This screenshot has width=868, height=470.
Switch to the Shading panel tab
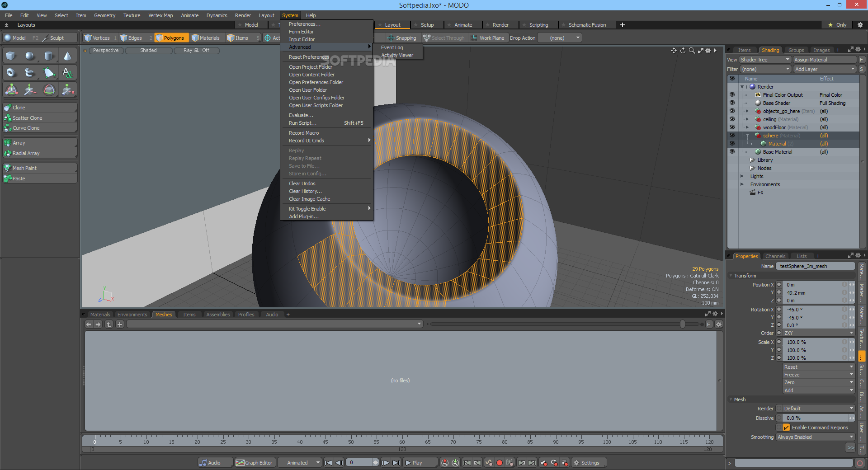(x=770, y=50)
